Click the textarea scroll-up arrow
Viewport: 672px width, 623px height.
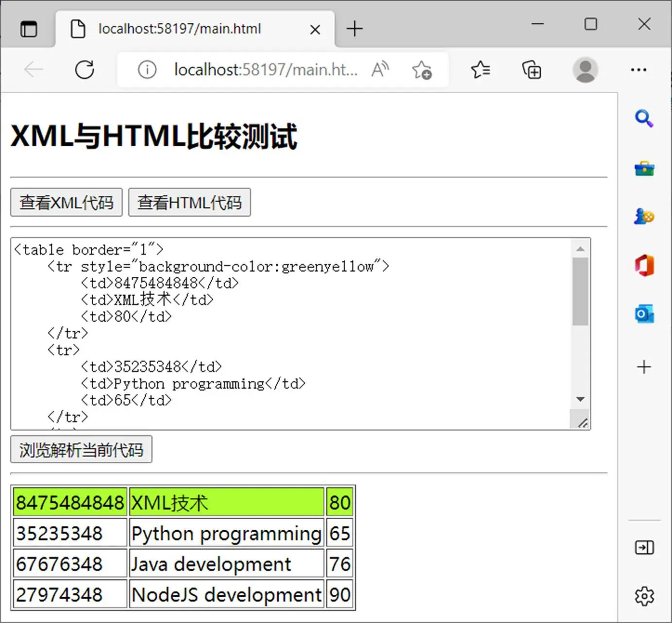pos(580,249)
